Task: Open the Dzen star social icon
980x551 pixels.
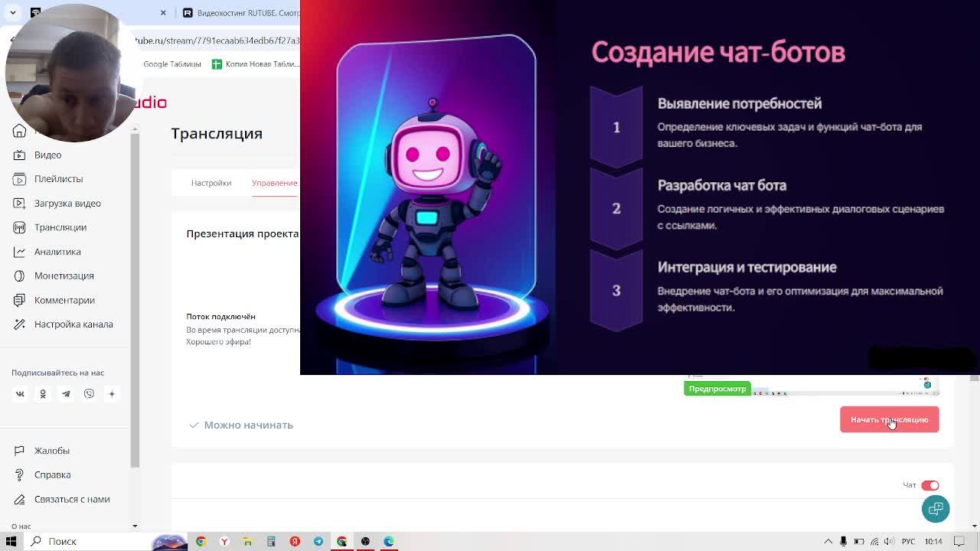Action: click(x=112, y=393)
